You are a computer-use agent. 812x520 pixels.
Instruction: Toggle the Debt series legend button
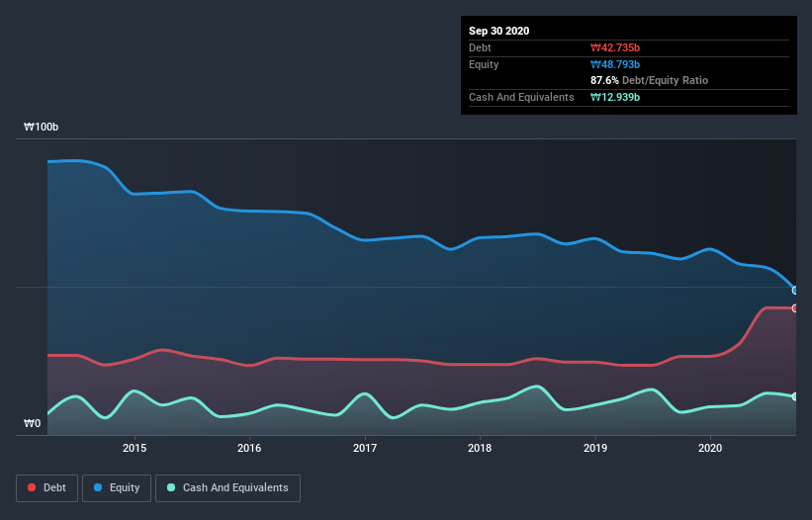46,488
